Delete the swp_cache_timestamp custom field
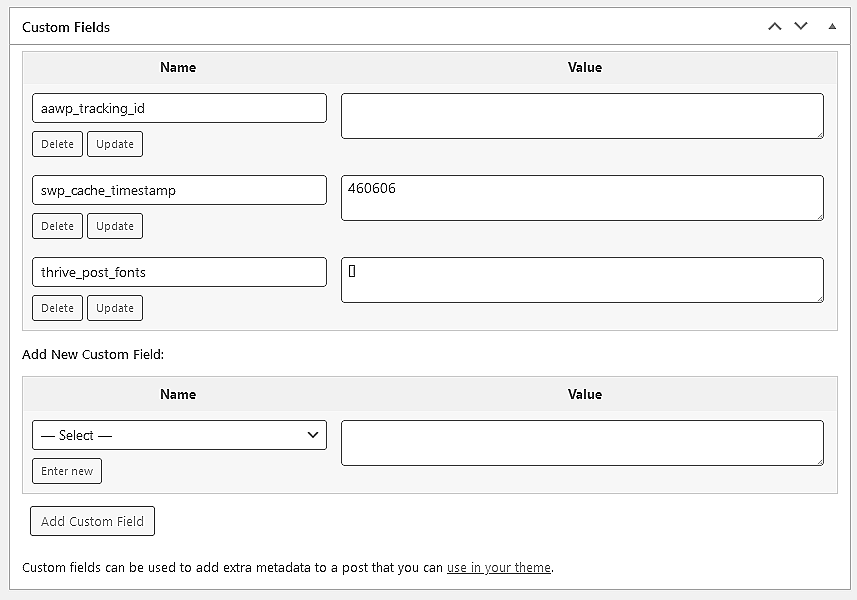The width and height of the screenshot is (857, 600). click(x=57, y=225)
